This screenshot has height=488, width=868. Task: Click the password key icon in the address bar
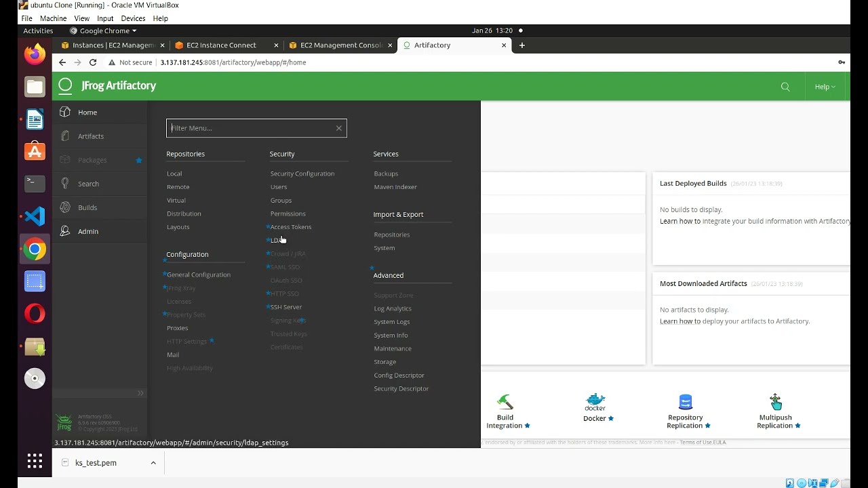pos(842,62)
